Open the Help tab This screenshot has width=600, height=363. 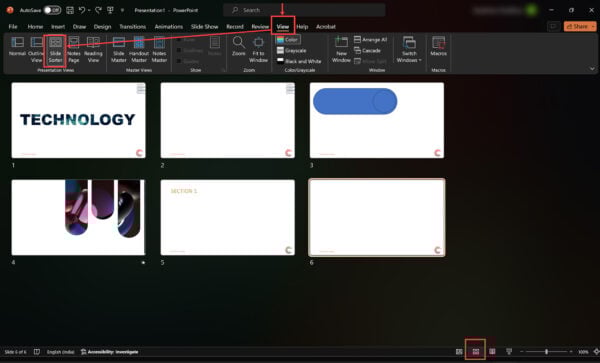(x=302, y=27)
